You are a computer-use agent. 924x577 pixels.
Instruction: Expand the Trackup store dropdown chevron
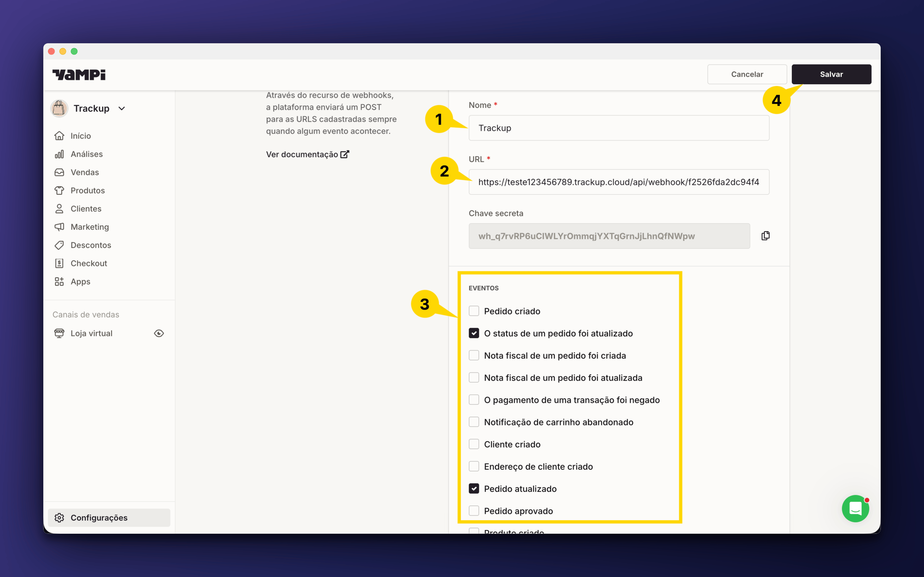(122, 108)
